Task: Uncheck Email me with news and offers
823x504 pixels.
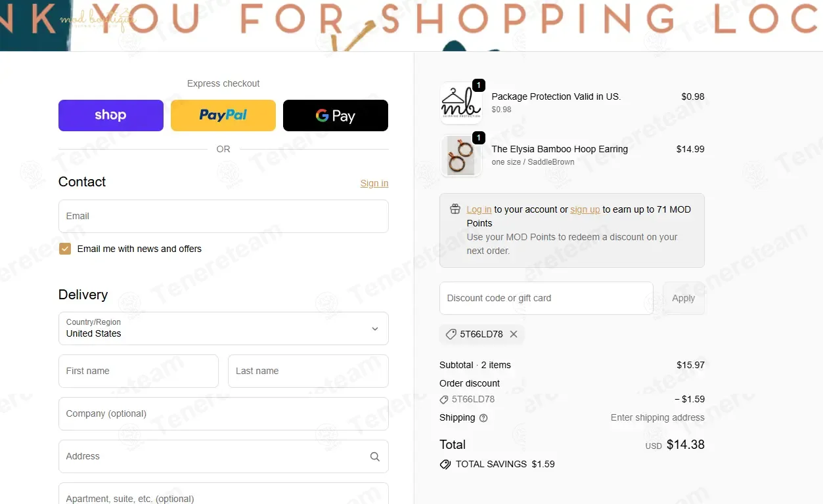Action: [64, 249]
